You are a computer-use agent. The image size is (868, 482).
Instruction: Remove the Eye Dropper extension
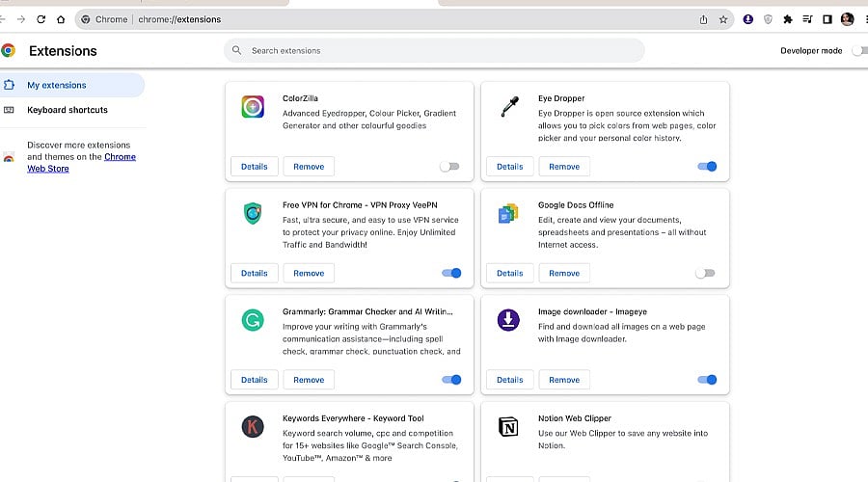coord(564,167)
